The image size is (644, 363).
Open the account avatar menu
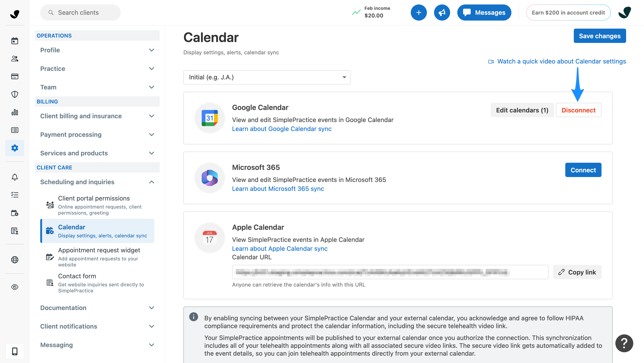tap(625, 13)
